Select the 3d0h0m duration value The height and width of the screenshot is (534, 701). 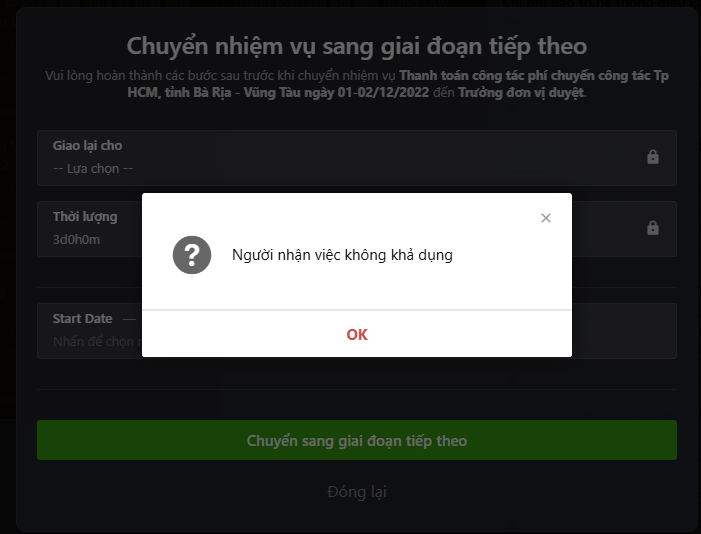point(76,240)
